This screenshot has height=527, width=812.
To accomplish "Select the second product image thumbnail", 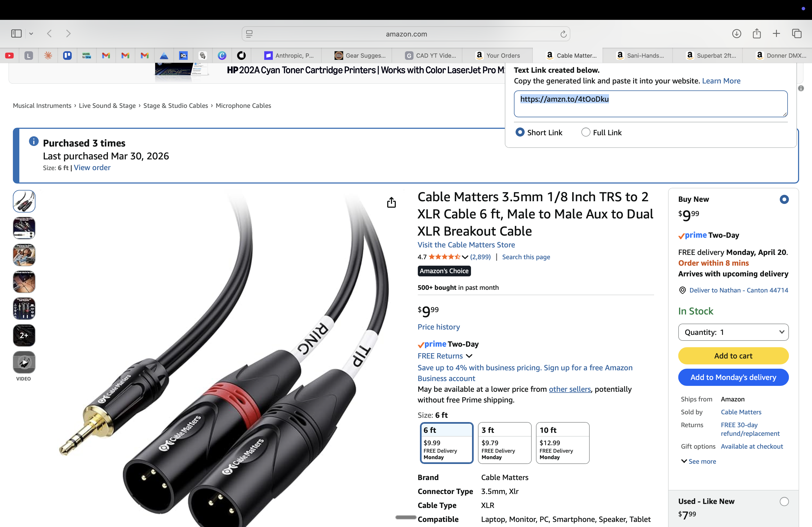I will [24, 228].
